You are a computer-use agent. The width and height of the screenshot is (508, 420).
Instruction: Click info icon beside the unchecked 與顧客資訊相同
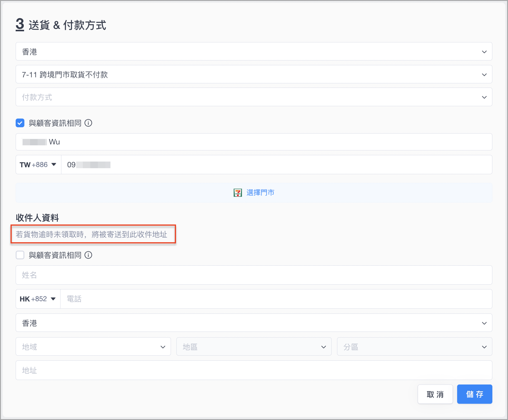coord(88,255)
